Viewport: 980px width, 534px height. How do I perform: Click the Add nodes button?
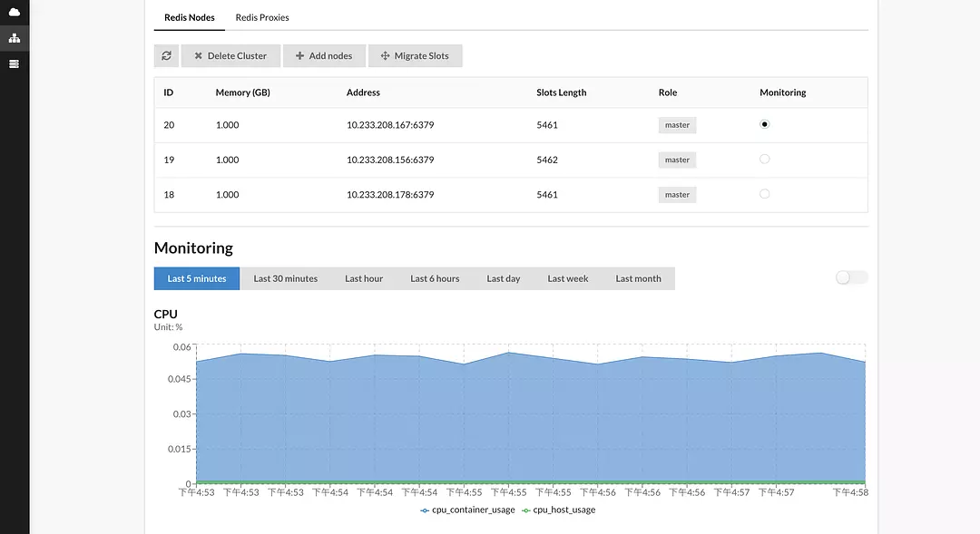pos(324,55)
